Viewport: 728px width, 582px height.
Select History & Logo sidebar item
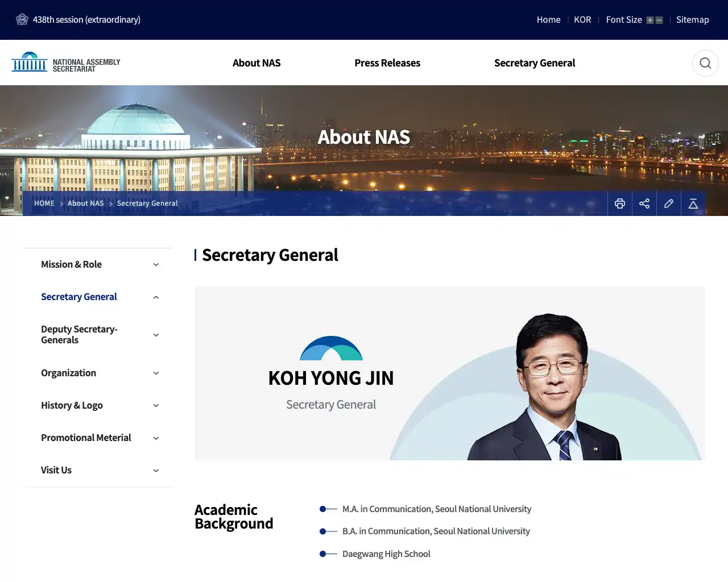coord(72,405)
